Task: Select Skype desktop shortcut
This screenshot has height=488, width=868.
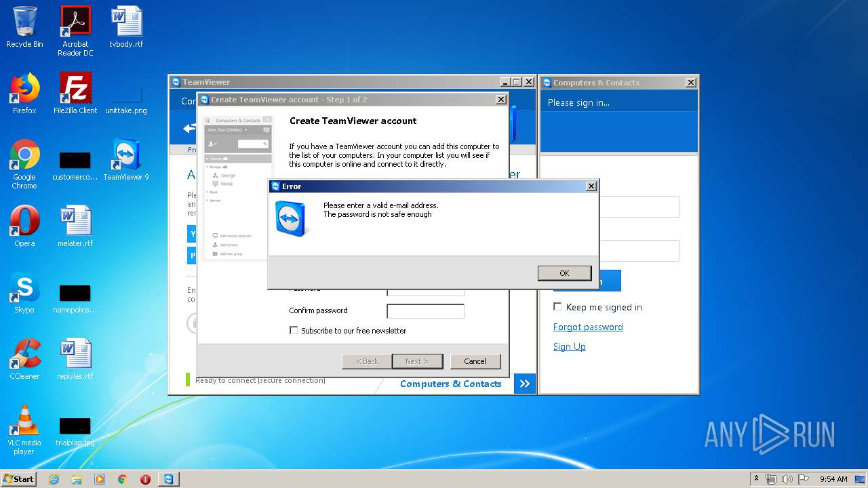Action: coord(24,293)
